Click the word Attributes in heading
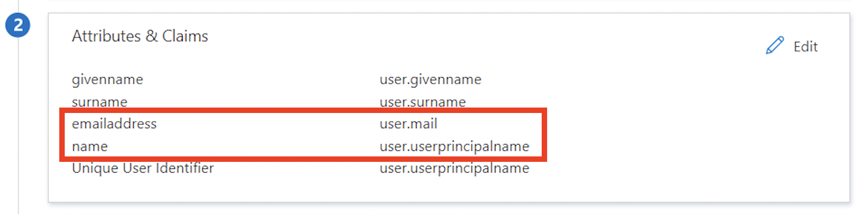 pyautogui.click(x=106, y=36)
